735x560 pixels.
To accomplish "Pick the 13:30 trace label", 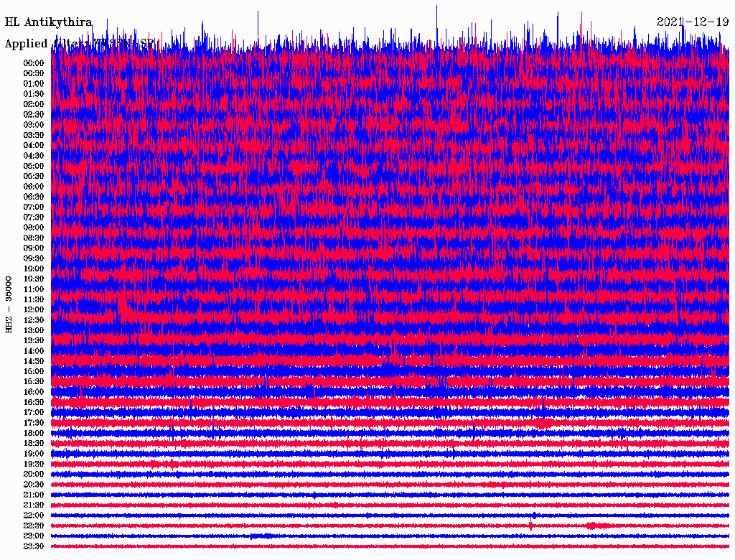I will click(34, 341).
